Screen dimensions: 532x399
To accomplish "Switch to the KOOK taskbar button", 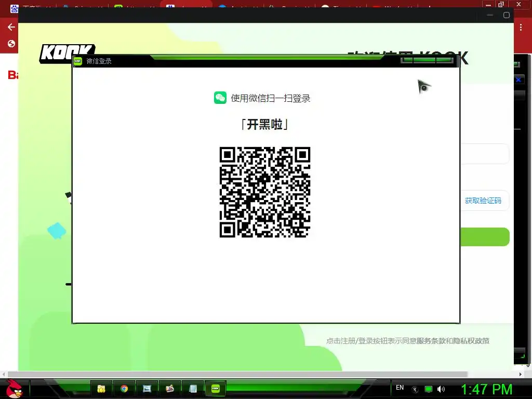I will [x=216, y=389].
